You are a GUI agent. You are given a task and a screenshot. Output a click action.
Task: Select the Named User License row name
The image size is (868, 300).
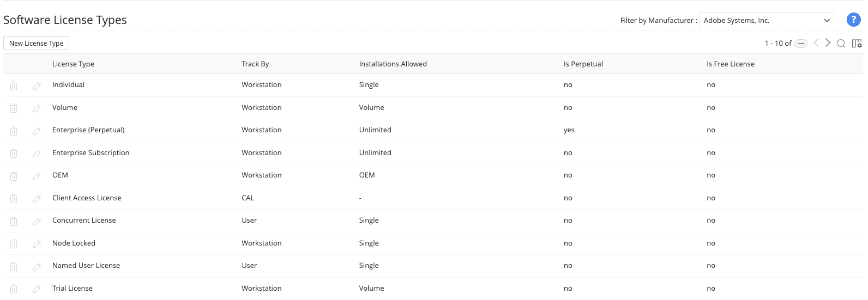(x=86, y=266)
